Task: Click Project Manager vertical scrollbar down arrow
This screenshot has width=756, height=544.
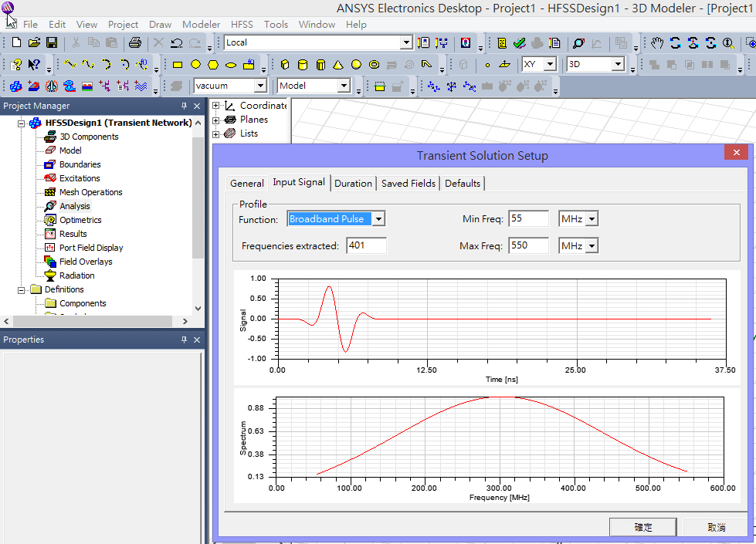Action: tap(198, 309)
